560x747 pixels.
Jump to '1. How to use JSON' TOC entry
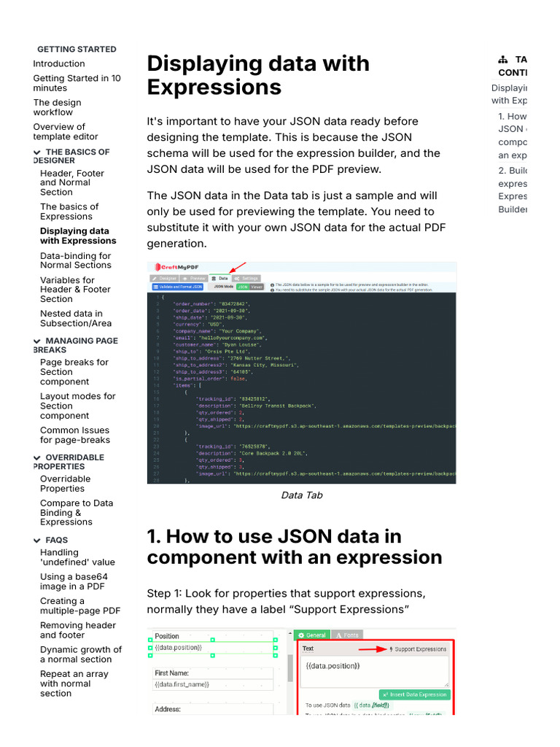point(513,136)
